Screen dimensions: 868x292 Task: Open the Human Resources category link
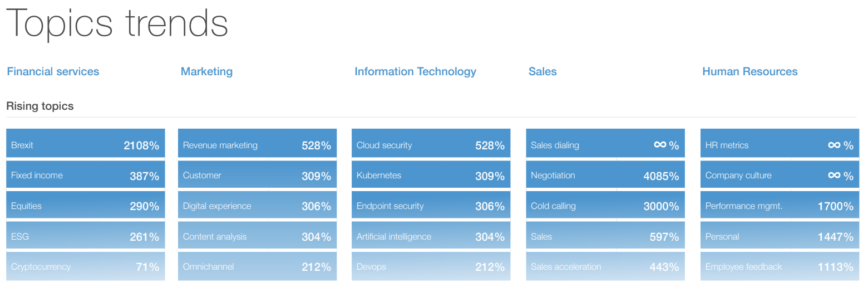coord(749,72)
